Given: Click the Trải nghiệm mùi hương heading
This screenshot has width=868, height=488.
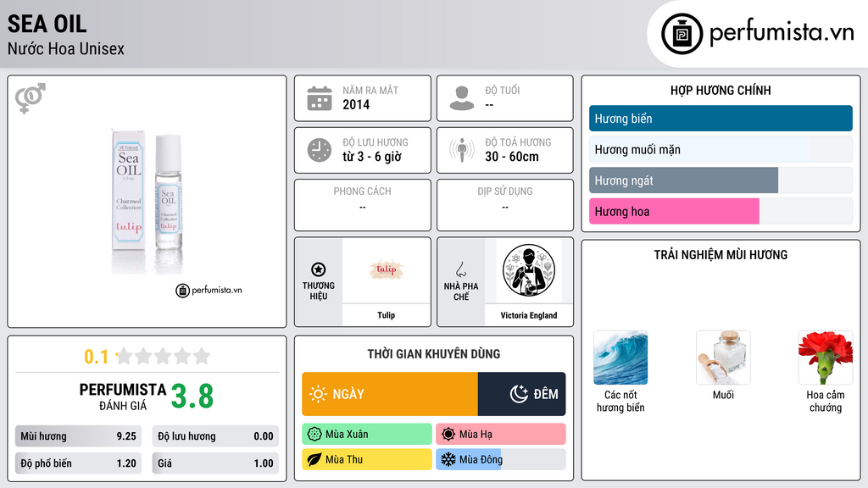Looking at the screenshot, I should pyautogui.click(x=721, y=255).
